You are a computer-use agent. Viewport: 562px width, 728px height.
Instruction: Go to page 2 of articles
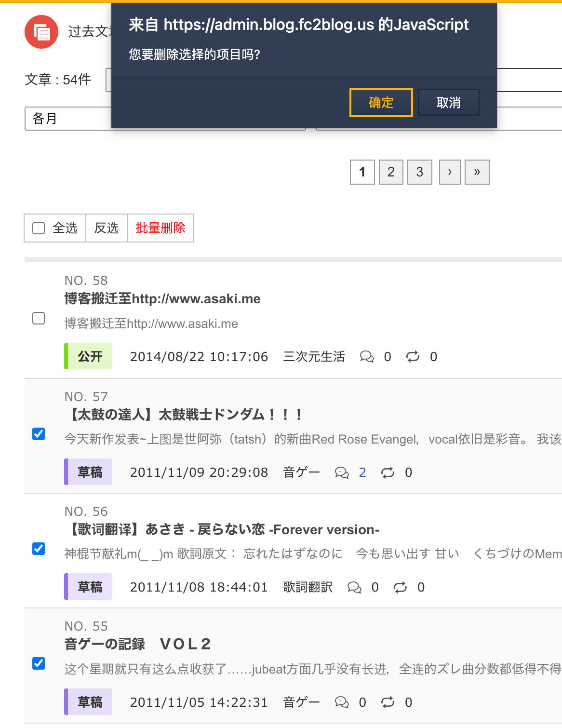coord(391,172)
